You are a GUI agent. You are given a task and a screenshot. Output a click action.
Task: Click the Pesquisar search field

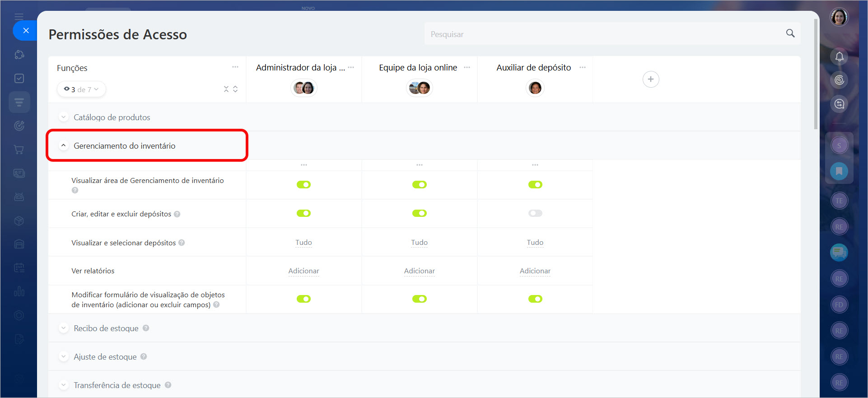[612, 34]
